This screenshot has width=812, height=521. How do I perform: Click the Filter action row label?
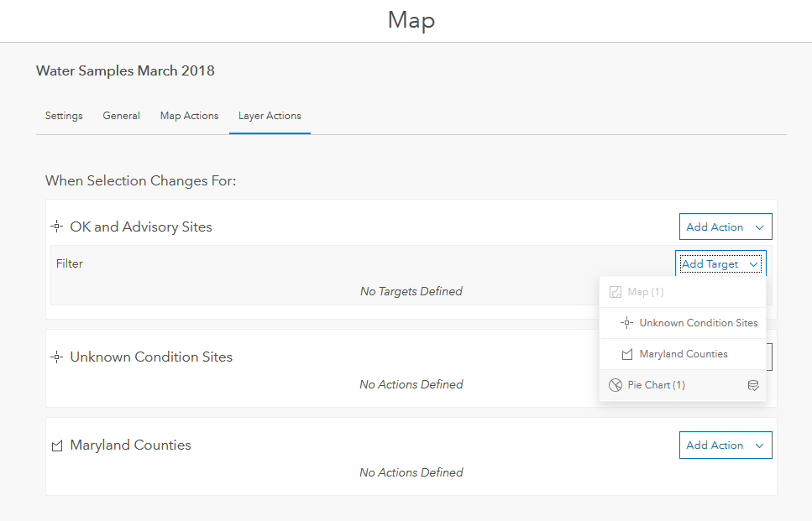[70, 263]
